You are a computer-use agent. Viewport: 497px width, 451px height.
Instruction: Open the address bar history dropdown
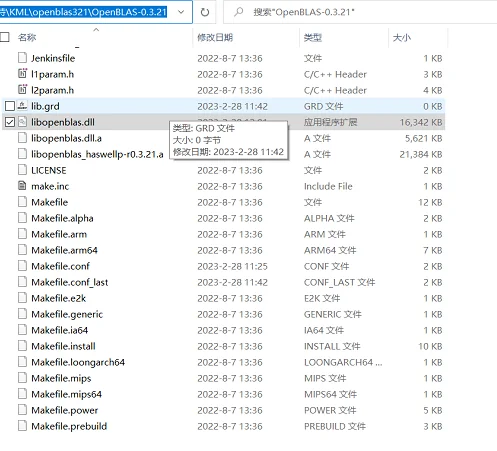click(181, 12)
